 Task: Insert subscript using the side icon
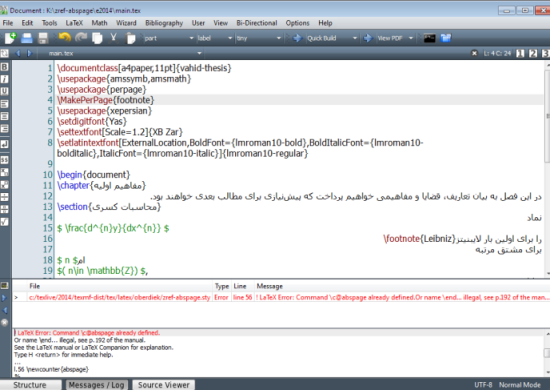pyautogui.click(x=5, y=172)
